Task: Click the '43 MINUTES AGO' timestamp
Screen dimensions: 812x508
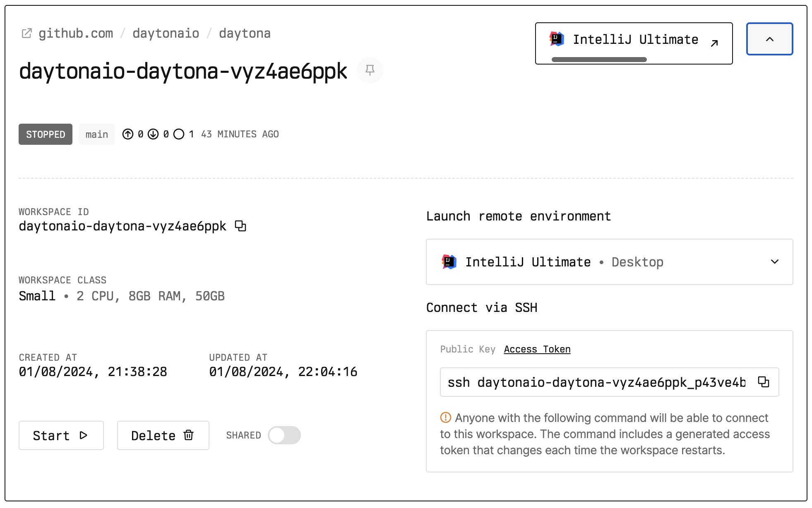Action: click(x=240, y=134)
